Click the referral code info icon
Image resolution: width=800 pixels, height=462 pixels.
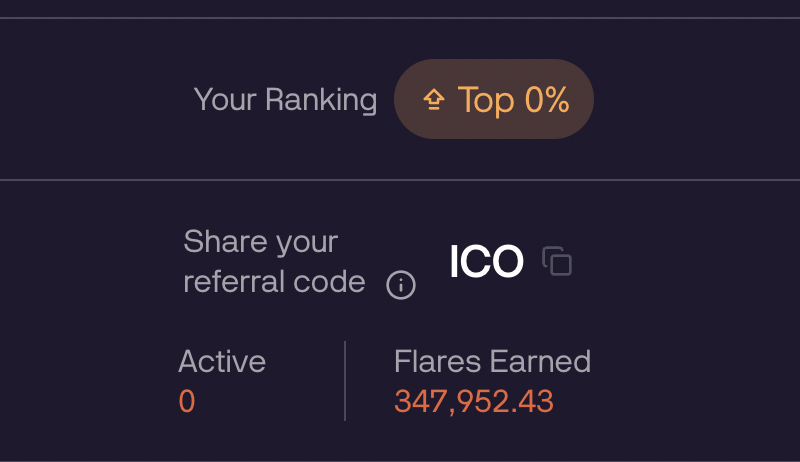coord(401,285)
